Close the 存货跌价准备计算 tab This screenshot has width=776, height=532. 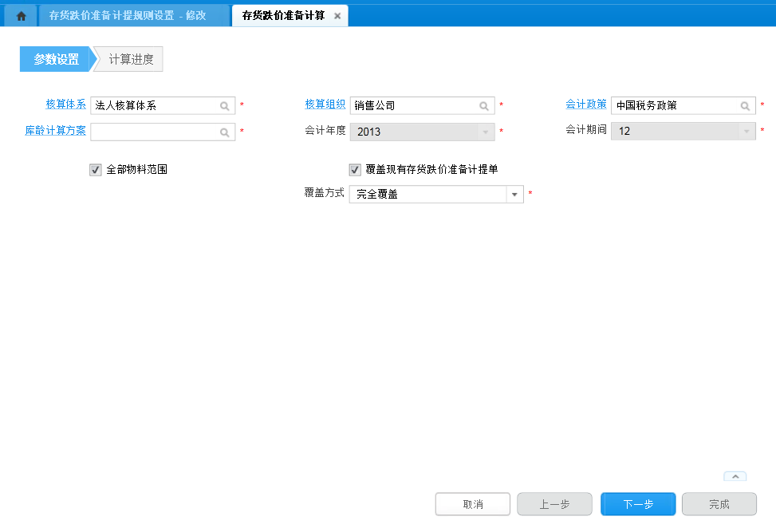point(337,16)
